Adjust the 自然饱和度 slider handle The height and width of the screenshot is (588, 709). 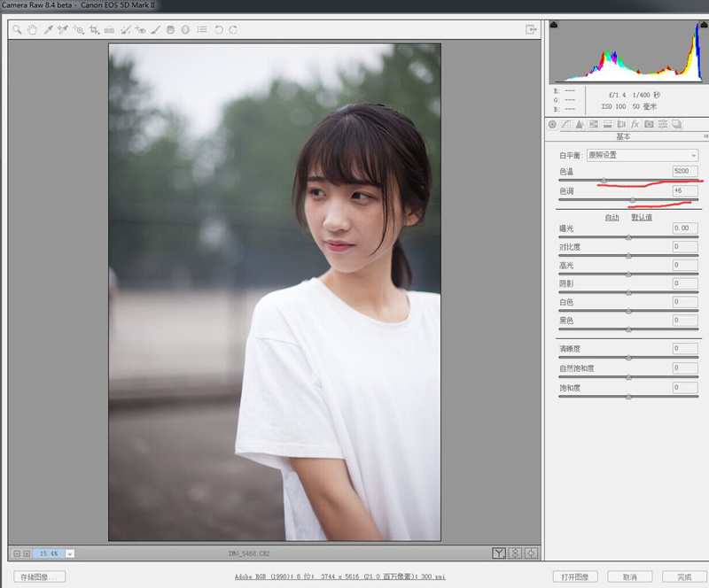628,377
